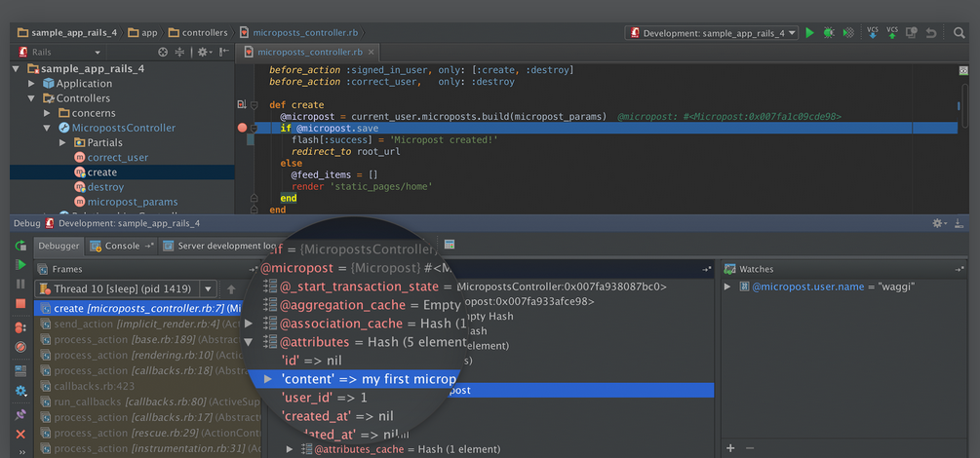This screenshot has width=980, height=458.
Task: Expand the Partials folder
Action: coord(62,142)
